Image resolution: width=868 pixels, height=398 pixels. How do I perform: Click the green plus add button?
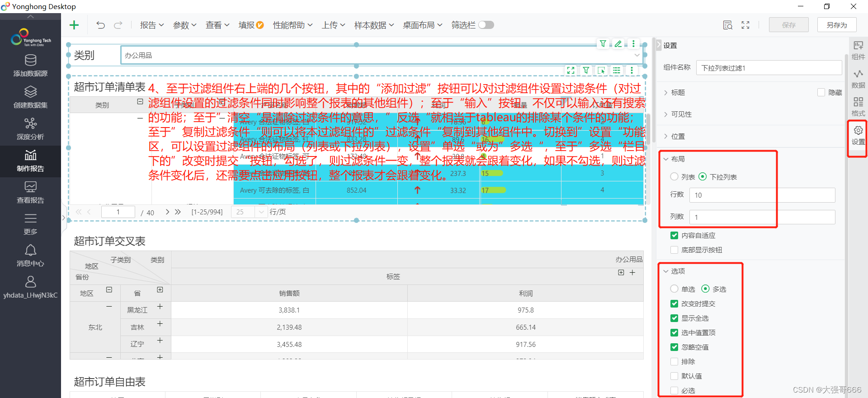[74, 25]
